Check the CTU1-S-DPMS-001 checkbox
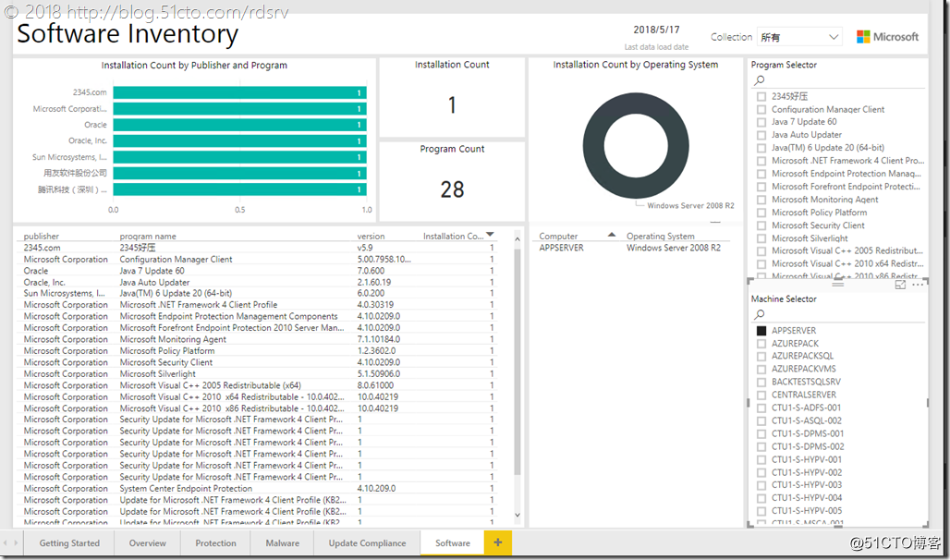This screenshot has height=560, width=950. [x=761, y=434]
